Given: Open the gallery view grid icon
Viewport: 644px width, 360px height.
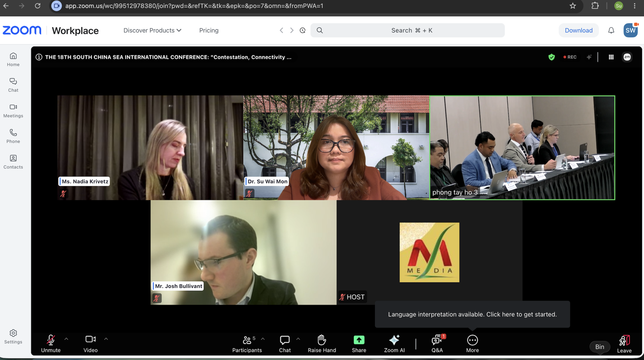Looking at the screenshot, I should pyautogui.click(x=611, y=57).
